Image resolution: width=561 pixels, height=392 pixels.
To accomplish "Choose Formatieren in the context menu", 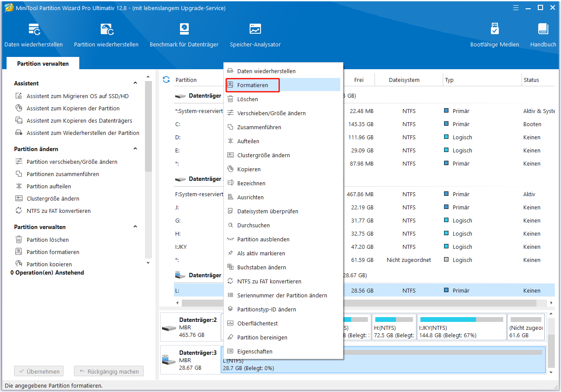I will point(283,85).
